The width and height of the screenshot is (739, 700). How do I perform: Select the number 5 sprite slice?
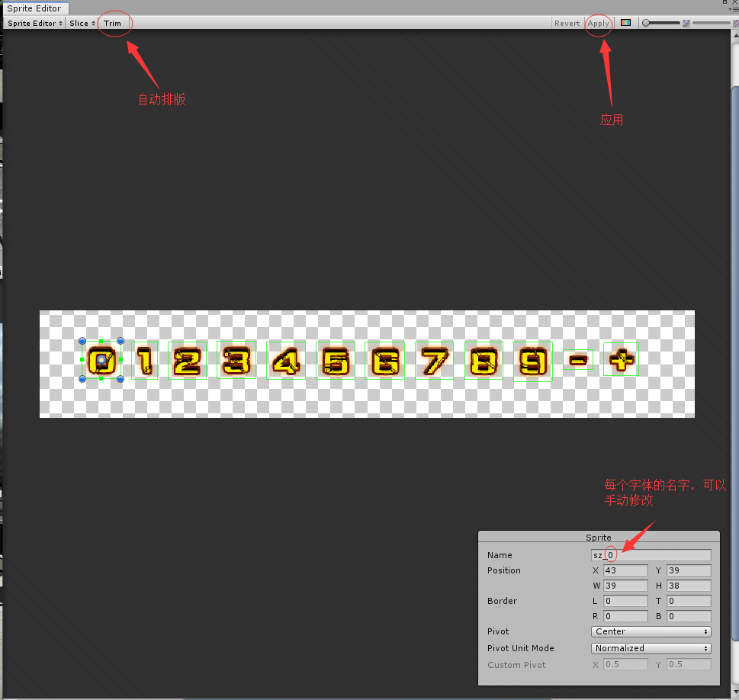coord(336,359)
